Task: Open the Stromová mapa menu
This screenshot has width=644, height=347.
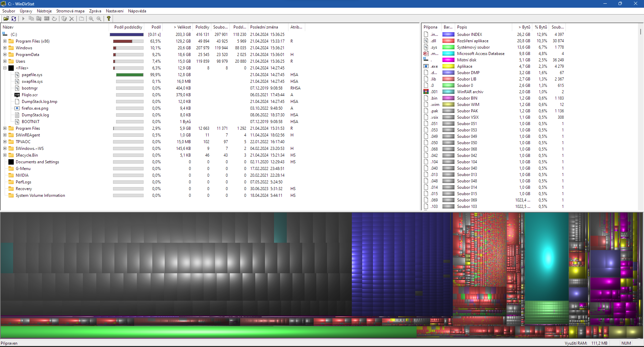Action: (x=70, y=11)
